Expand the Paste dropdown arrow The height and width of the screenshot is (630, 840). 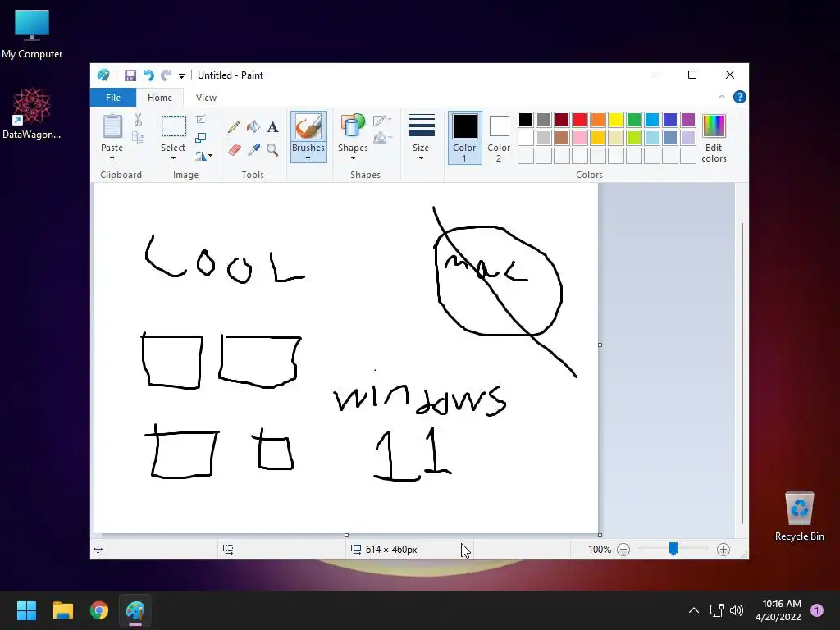(x=112, y=158)
